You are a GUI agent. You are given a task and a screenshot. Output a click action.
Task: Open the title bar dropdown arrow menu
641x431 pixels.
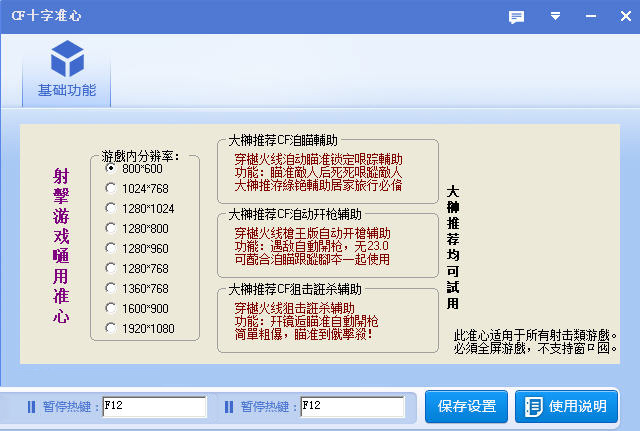[555, 16]
